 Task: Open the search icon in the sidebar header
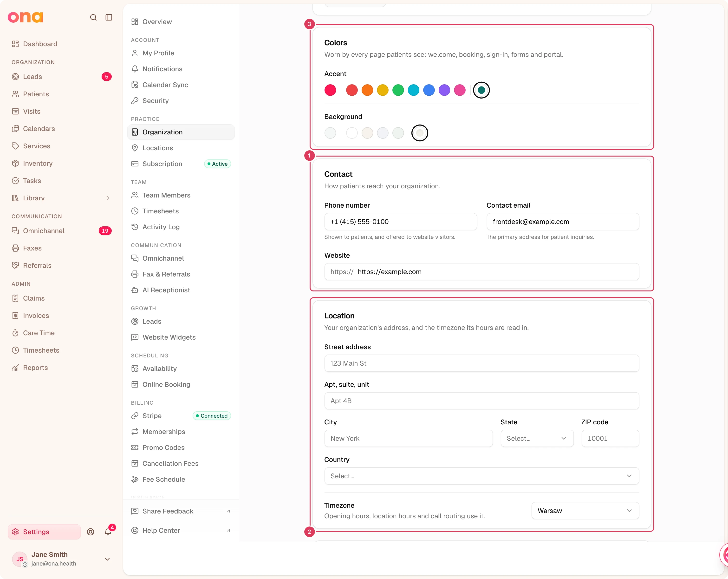point(93,17)
